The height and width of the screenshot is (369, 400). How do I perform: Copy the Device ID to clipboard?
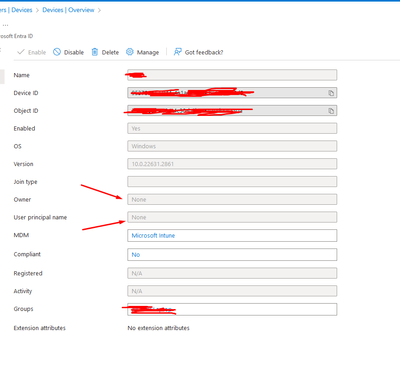coord(331,93)
